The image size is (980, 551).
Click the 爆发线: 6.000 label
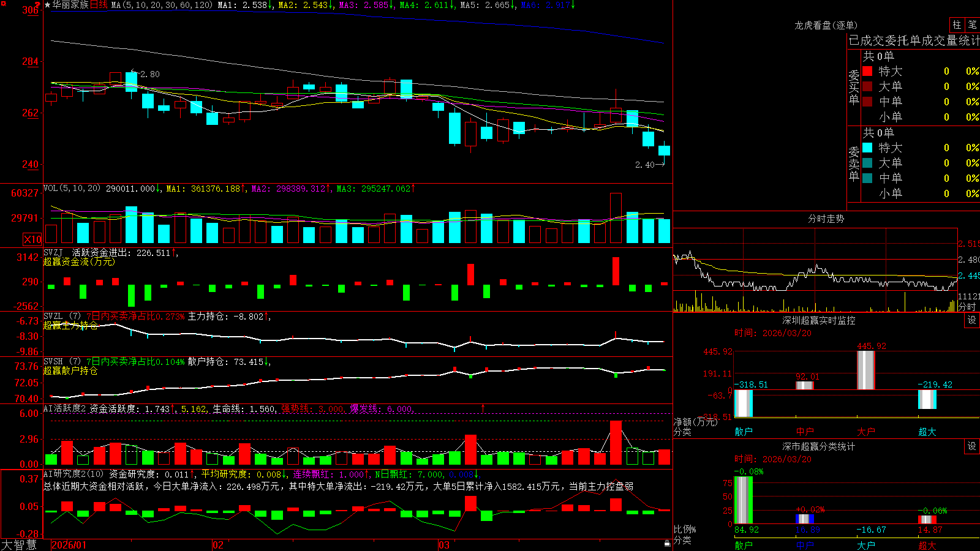(x=381, y=409)
